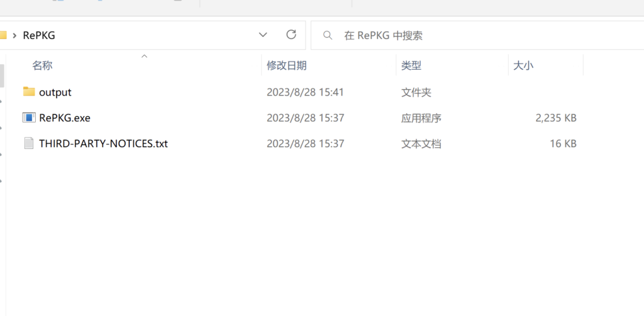Click the THIRD-PARTY-NOTICES.txt document icon

[x=29, y=143]
